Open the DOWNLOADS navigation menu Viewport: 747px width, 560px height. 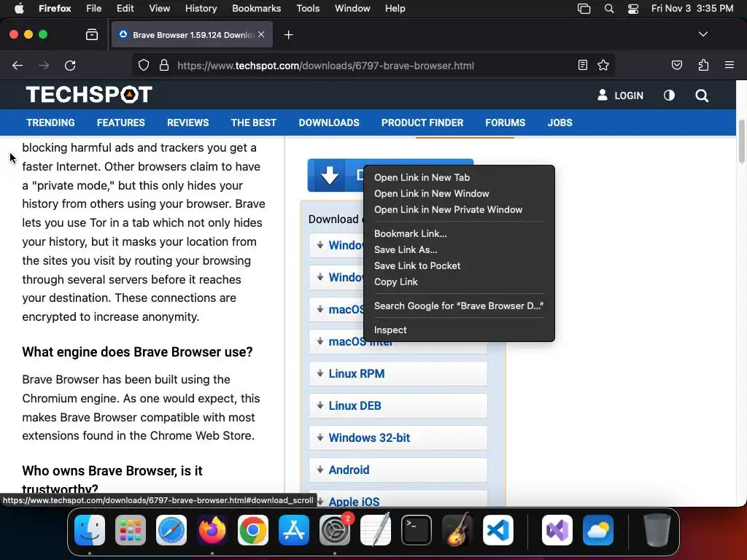coord(329,122)
